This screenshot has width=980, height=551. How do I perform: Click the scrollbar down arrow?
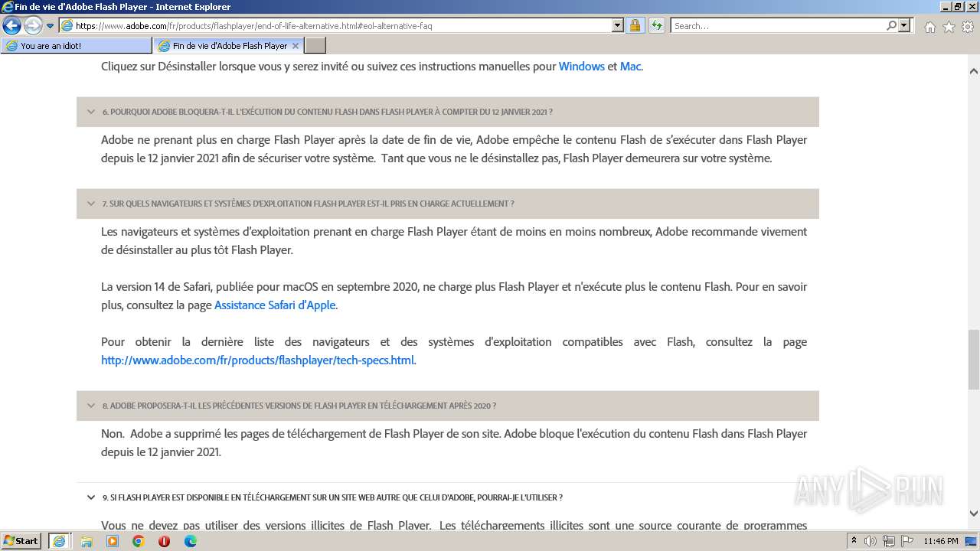tap(973, 514)
